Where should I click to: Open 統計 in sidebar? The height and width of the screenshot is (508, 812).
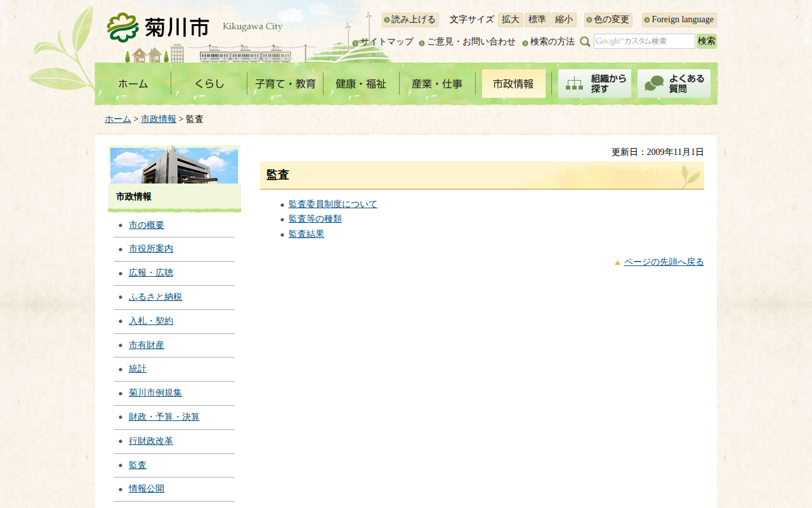(138, 369)
